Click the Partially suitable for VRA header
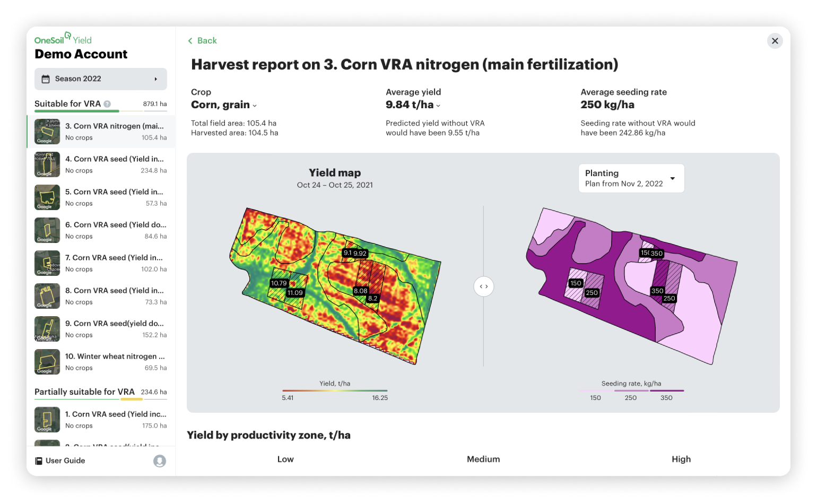 click(x=84, y=392)
